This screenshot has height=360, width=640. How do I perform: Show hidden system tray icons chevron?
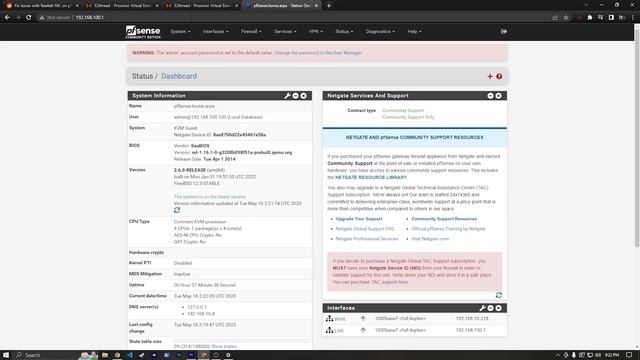pyautogui.click(x=558, y=355)
